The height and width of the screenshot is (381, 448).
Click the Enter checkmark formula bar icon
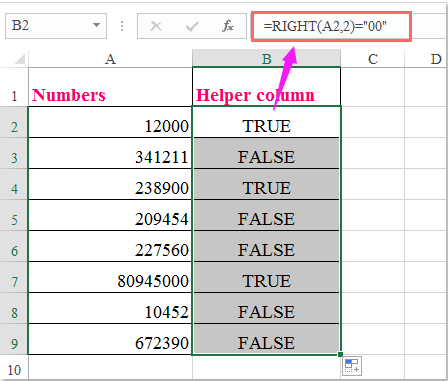coord(192,26)
